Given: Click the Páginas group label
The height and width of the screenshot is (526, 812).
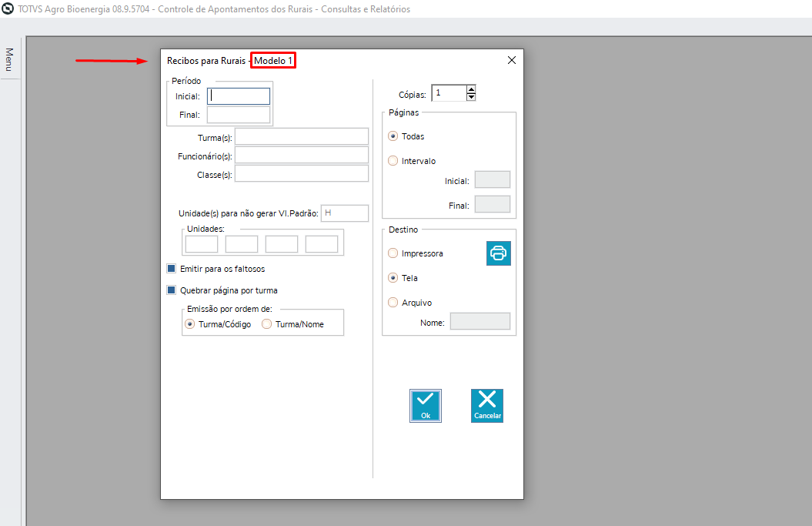Looking at the screenshot, I should click(403, 112).
